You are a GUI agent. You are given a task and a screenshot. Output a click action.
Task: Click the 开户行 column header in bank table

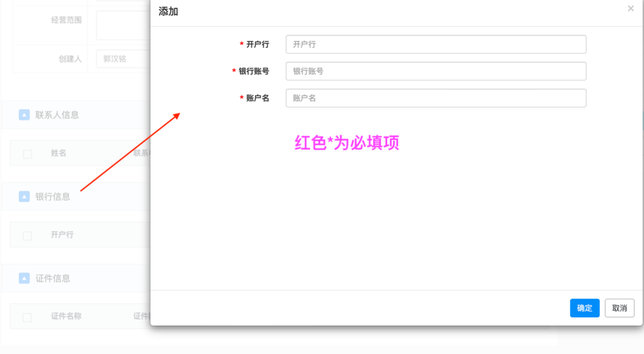click(62, 234)
